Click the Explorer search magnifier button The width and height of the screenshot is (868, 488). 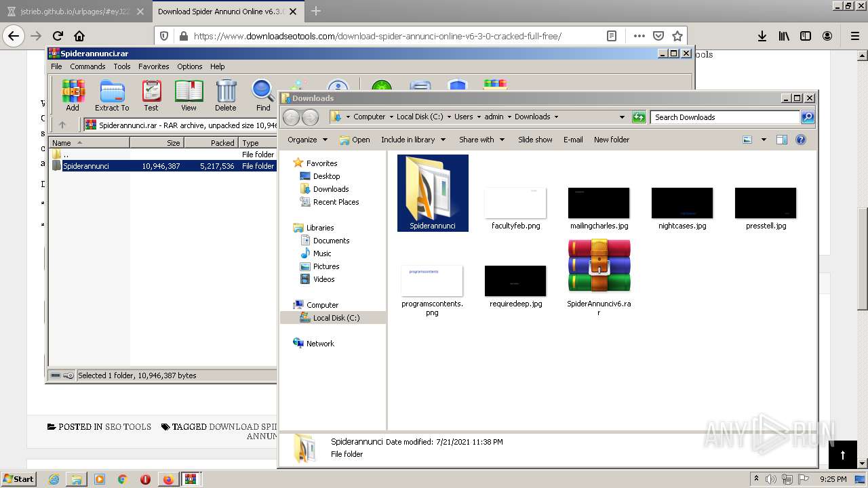(807, 117)
